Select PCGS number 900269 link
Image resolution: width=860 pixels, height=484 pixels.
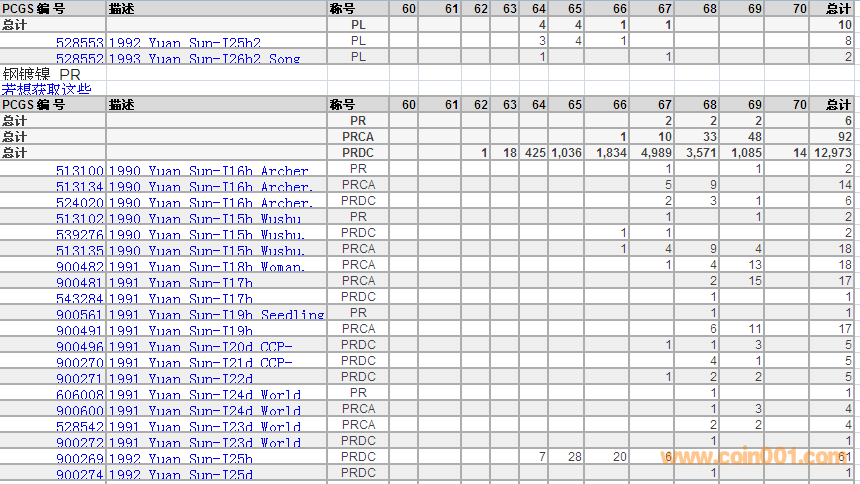(x=79, y=459)
